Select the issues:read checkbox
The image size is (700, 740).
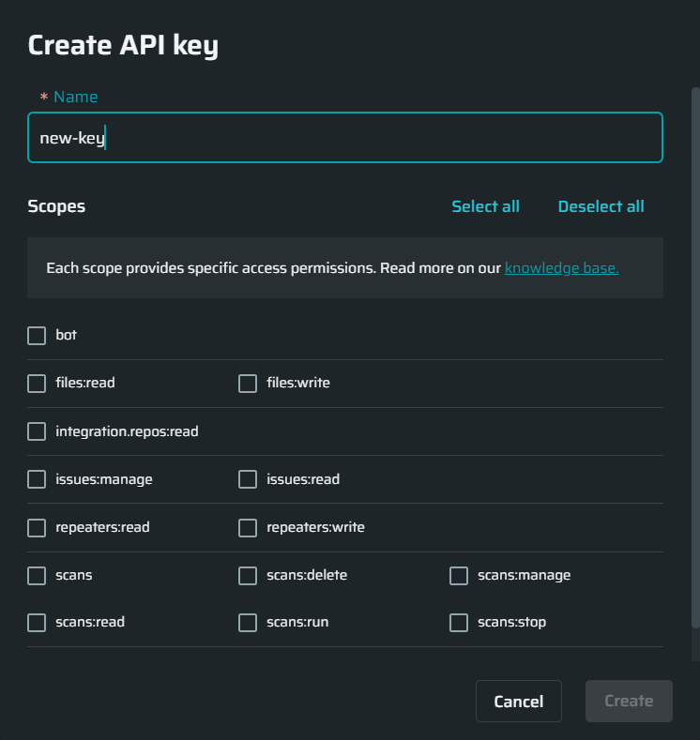[248, 479]
